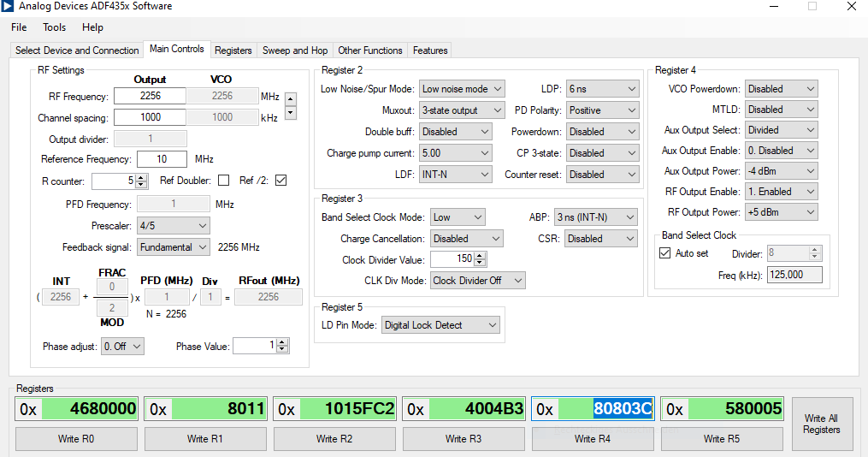Open the Aux Output Enable dropdown
Screen dimensions: 868x457
[x=781, y=151]
